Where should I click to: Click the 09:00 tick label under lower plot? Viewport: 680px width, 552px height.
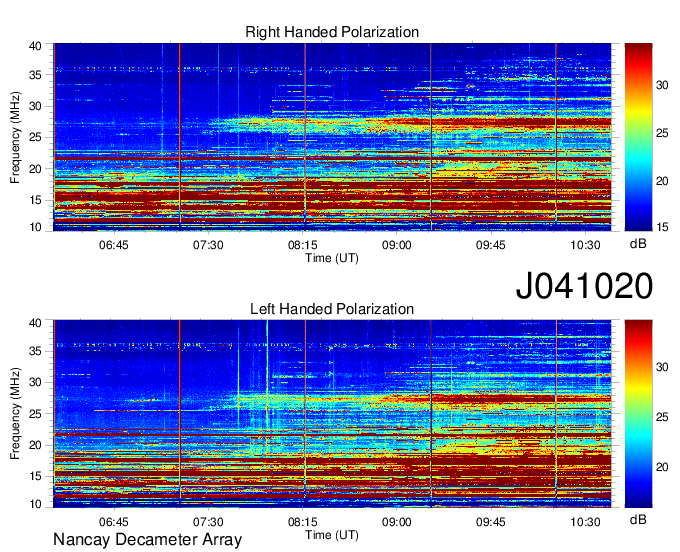click(x=396, y=522)
